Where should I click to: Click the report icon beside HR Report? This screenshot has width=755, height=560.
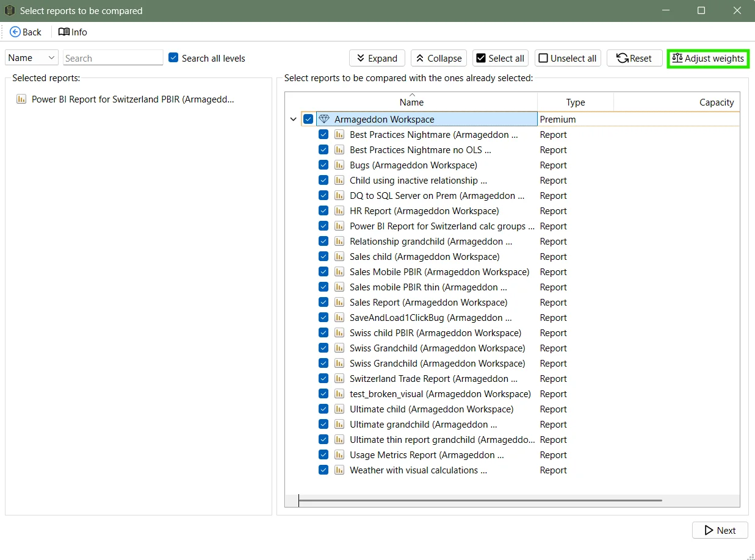click(x=339, y=211)
